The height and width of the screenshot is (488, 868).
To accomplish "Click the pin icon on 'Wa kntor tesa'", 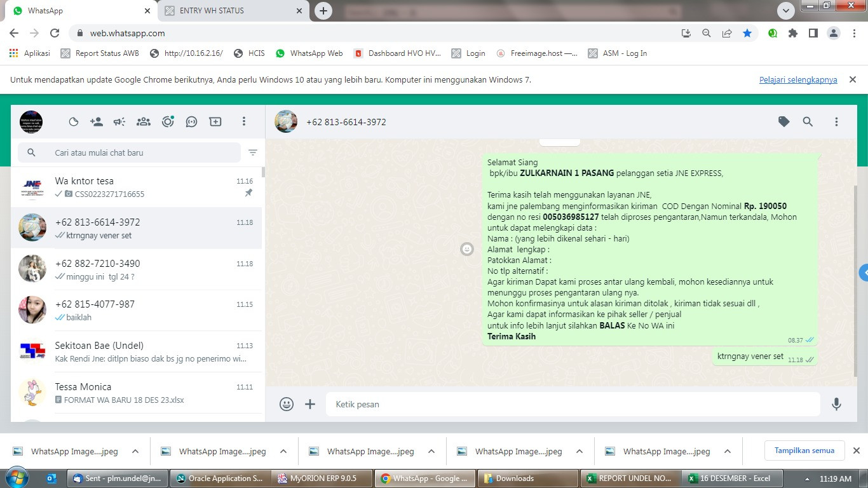I will [x=248, y=193].
